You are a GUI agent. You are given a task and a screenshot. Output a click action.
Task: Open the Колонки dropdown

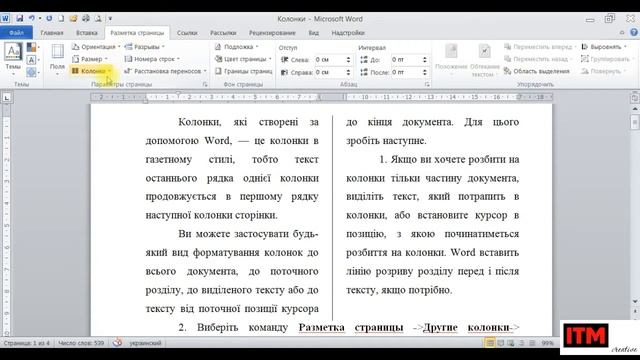[91, 71]
